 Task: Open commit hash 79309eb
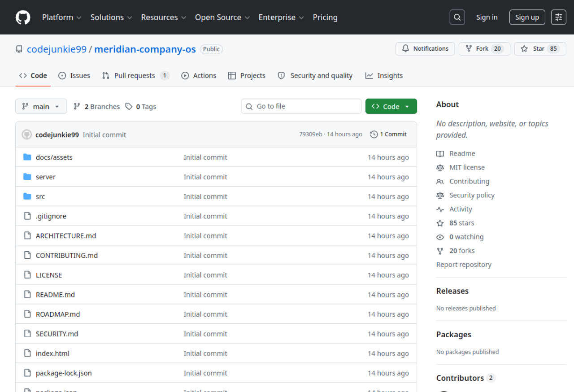pyautogui.click(x=310, y=135)
